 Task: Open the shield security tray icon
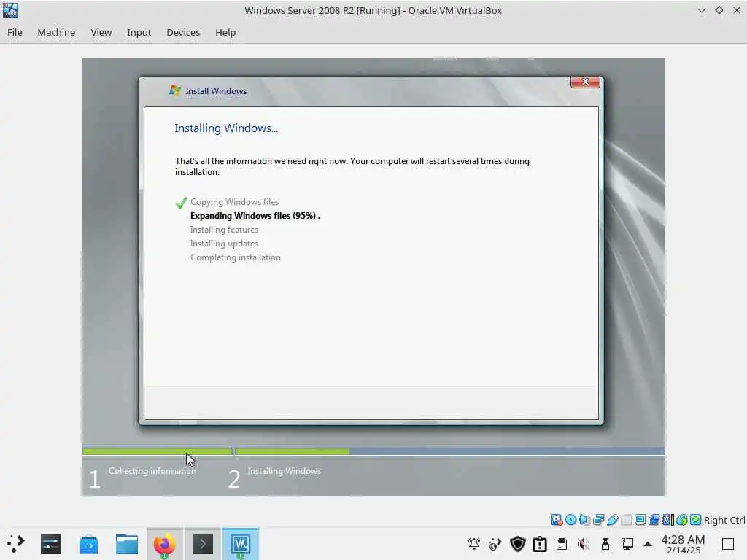pyautogui.click(x=518, y=544)
